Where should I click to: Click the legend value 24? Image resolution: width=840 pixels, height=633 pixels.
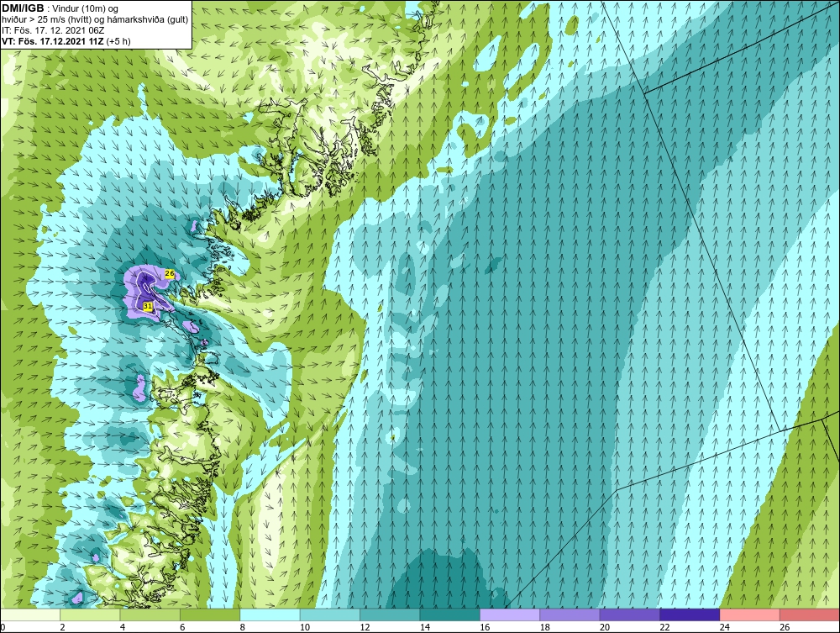725,627
